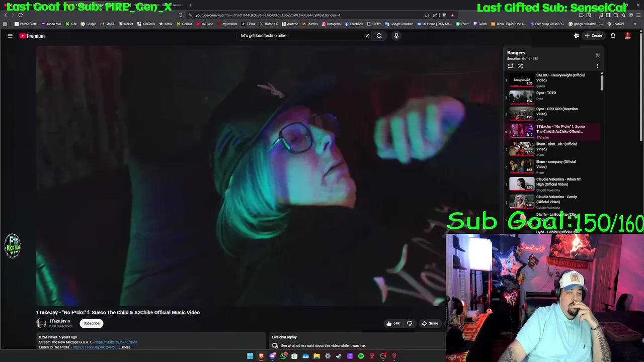Subscribe to 1TakeJay channel
Screen dimensions: 644x362
(92, 323)
